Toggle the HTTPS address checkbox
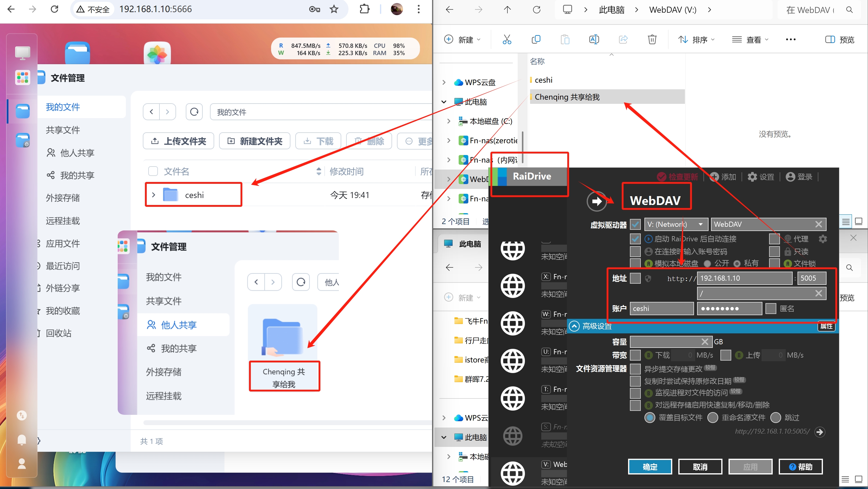 click(636, 278)
